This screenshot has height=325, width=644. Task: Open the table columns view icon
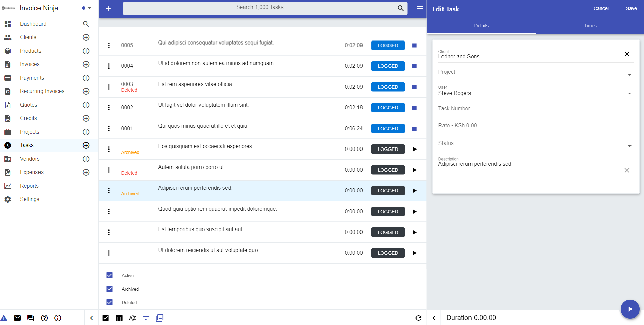(x=119, y=318)
